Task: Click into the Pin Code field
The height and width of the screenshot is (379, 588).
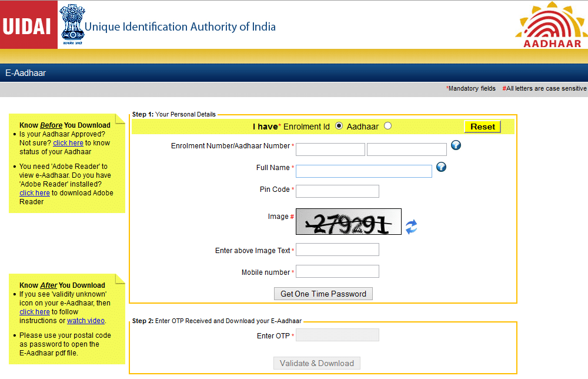Action: coord(337,191)
